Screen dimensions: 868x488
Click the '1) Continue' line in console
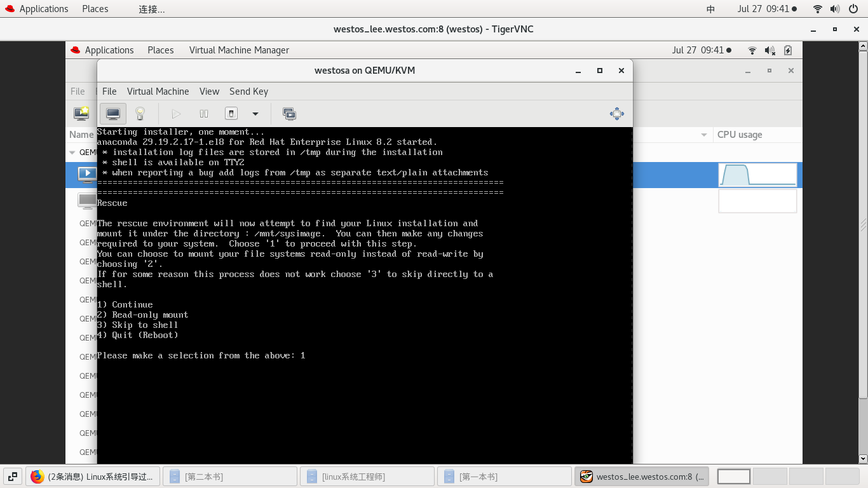pyautogui.click(x=125, y=305)
